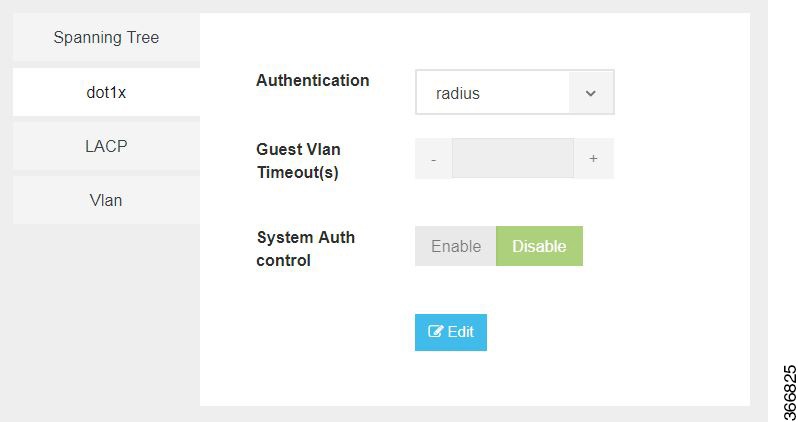
Task: Click the System Auth control label
Action: tap(305, 249)
